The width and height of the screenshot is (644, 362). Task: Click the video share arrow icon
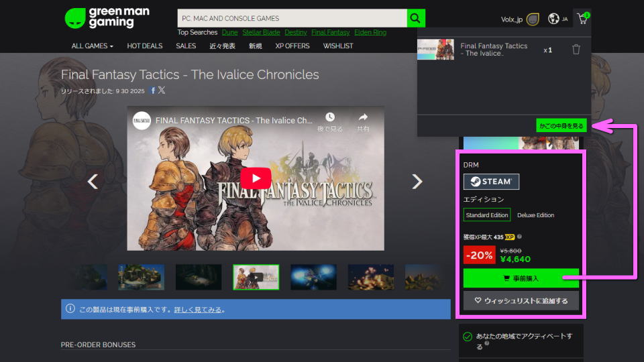[363, 117]
